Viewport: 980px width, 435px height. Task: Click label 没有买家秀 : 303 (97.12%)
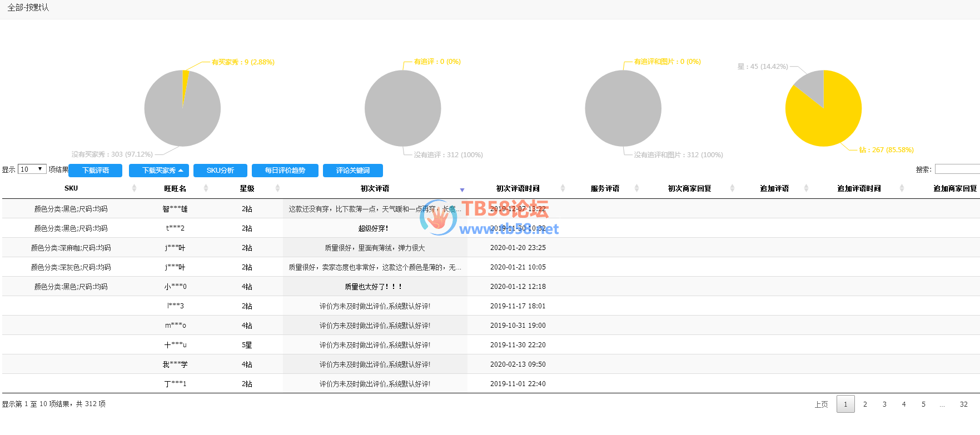(x=112, y=154)
